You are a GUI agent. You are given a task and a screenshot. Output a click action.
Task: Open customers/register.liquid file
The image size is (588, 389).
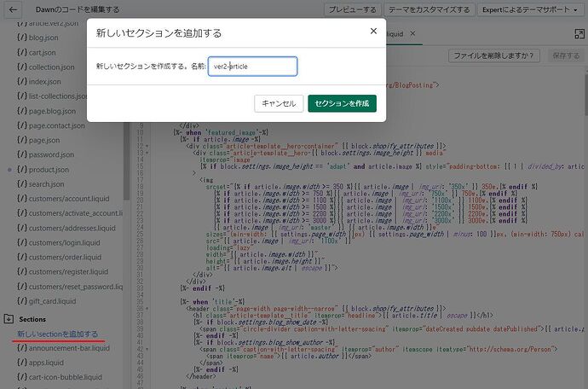68,271
